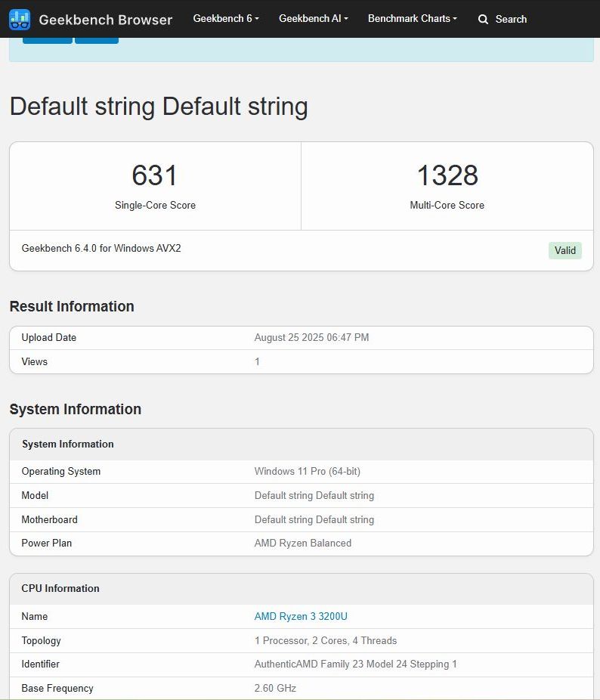The width and height of the screenshot is (600, 700).
Task: Click the green Valid badge
Action: click(x=565, y=250)
